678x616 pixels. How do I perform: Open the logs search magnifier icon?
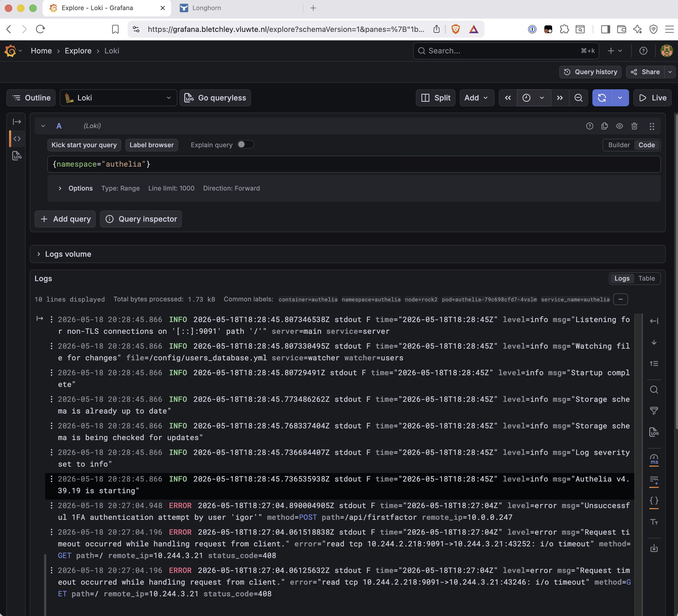[654, 390]
